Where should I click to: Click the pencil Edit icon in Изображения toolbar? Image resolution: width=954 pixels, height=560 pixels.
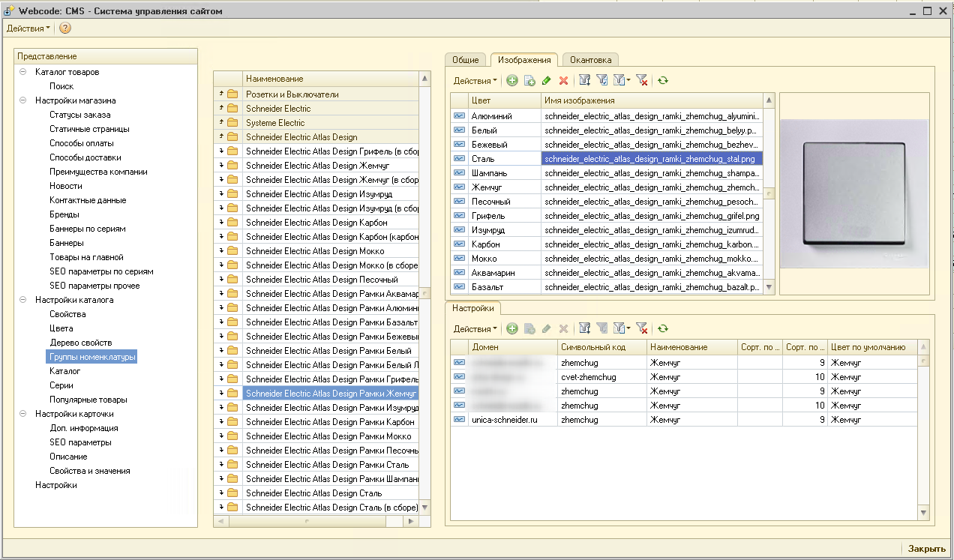pyautogui.click(x=546, y=80)
